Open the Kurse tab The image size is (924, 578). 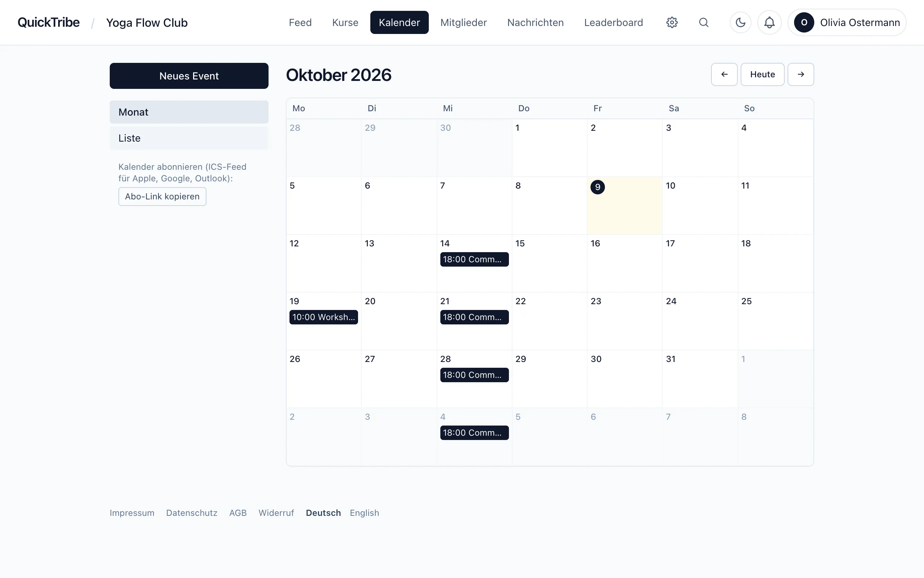pyautogui.click(x=345, y=22)
